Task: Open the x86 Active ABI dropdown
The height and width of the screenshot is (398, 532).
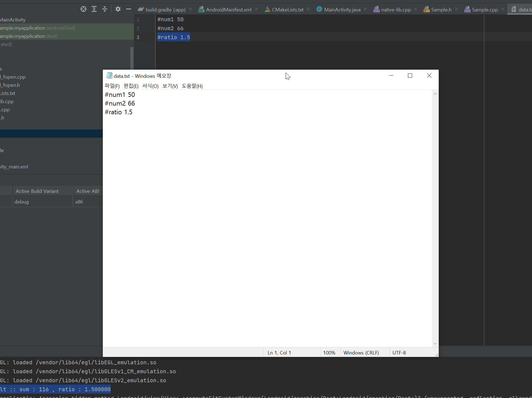Action: click(88, 202)
